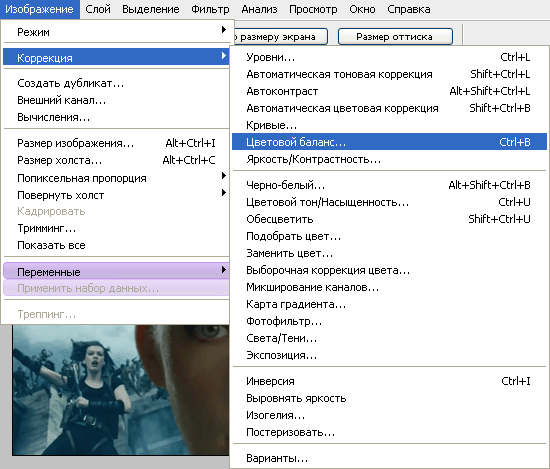Select Обесцветить menu item

389,219
